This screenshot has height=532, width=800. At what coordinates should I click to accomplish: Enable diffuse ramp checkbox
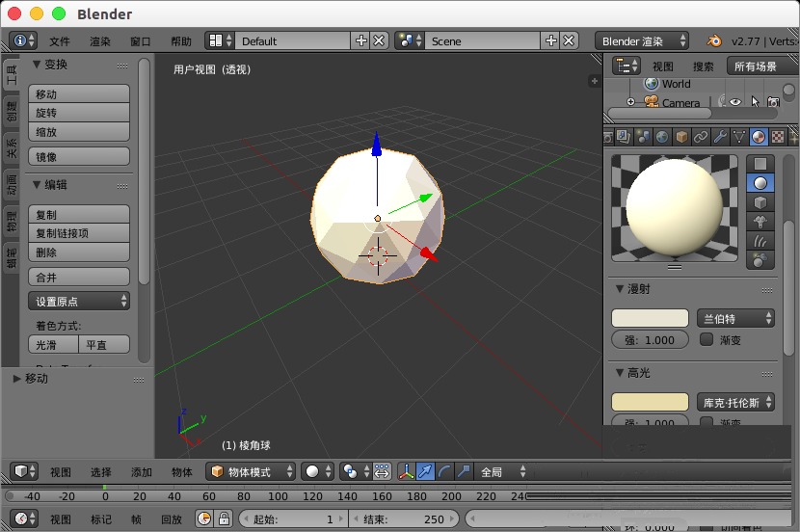tap(707, 339)
